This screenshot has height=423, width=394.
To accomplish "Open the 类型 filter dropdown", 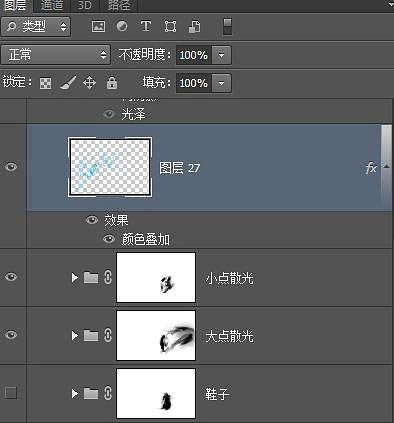I will [36, 26].
